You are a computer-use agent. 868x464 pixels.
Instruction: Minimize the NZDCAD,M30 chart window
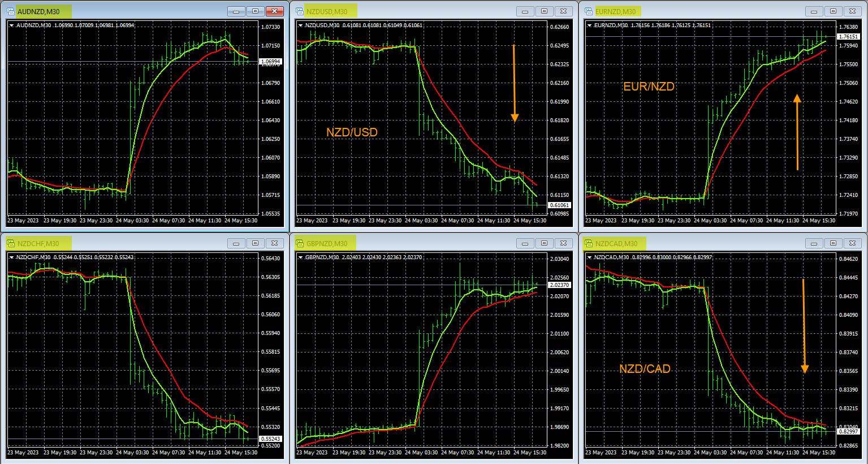(x=814, y=243)
